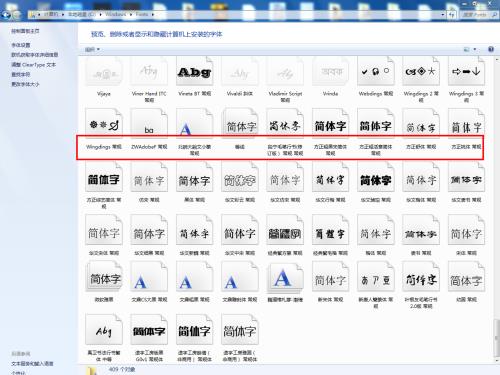This screenshot has width=500, height=375.
Task: Click Fonts in the address breadcrumb
Action: pos(142,14)
